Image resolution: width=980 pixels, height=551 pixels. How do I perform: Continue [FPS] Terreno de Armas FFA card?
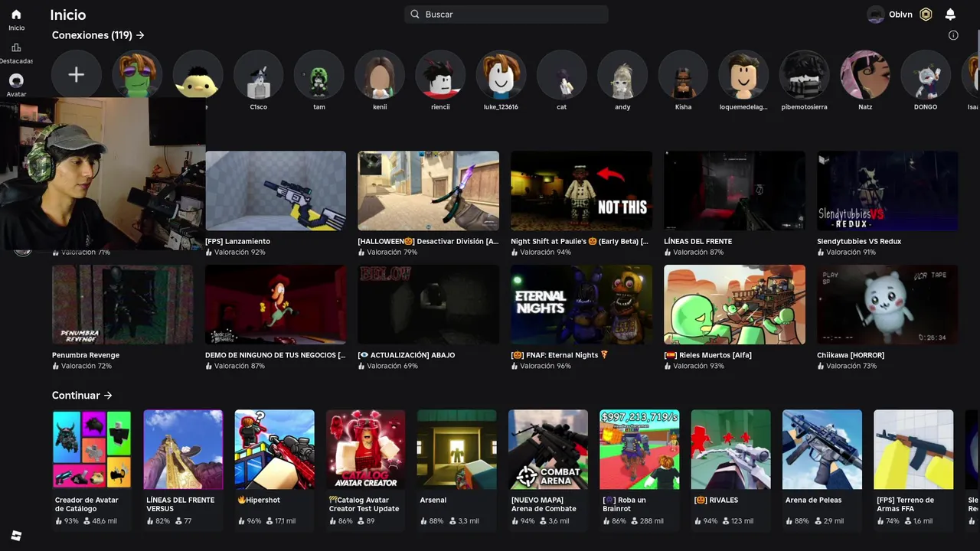tap(913, 471)
